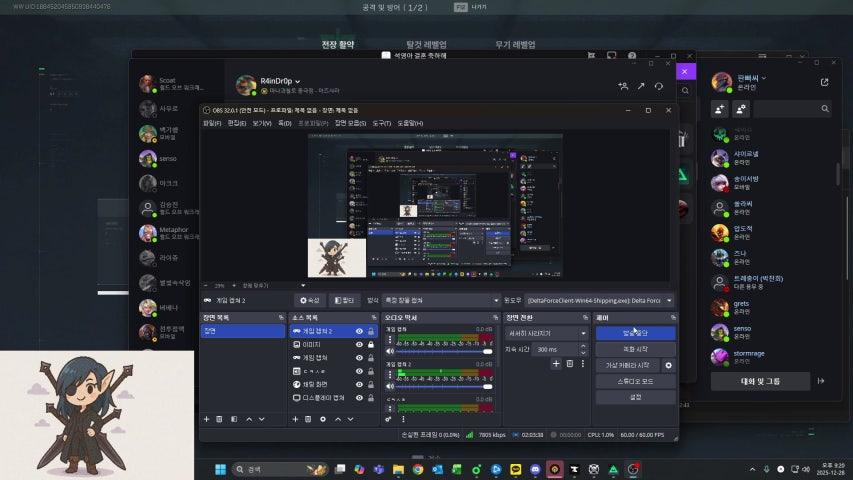Open options menu for 게임 캡쳐 2 audio channel
The image size is (853, 480).
pyautogui.click(x=390, y=374)
